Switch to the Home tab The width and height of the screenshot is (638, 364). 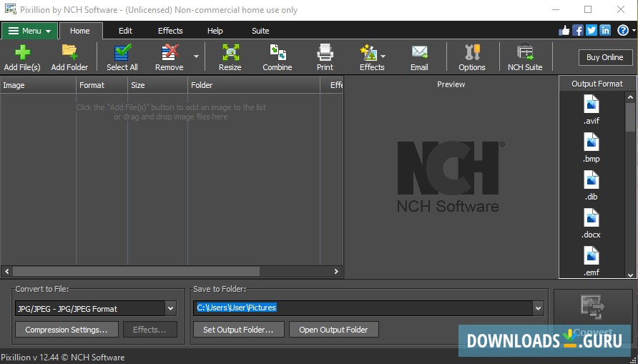[x=80, y=31]
